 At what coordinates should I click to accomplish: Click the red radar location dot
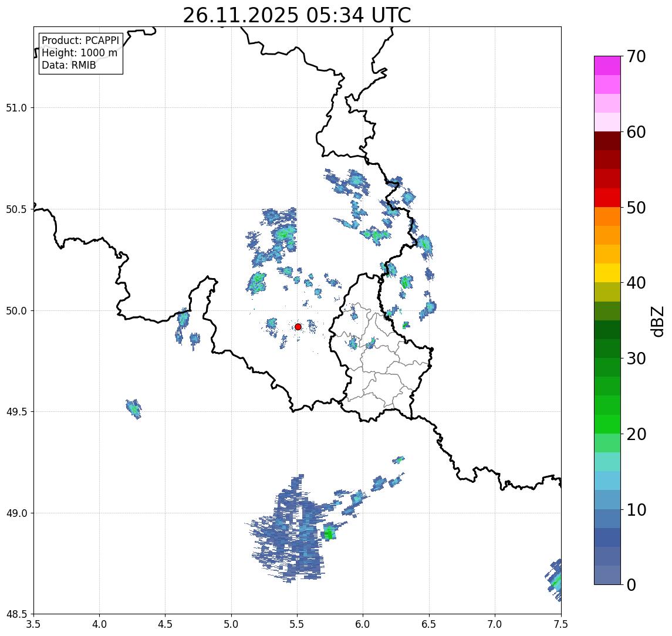pos(298,327)
